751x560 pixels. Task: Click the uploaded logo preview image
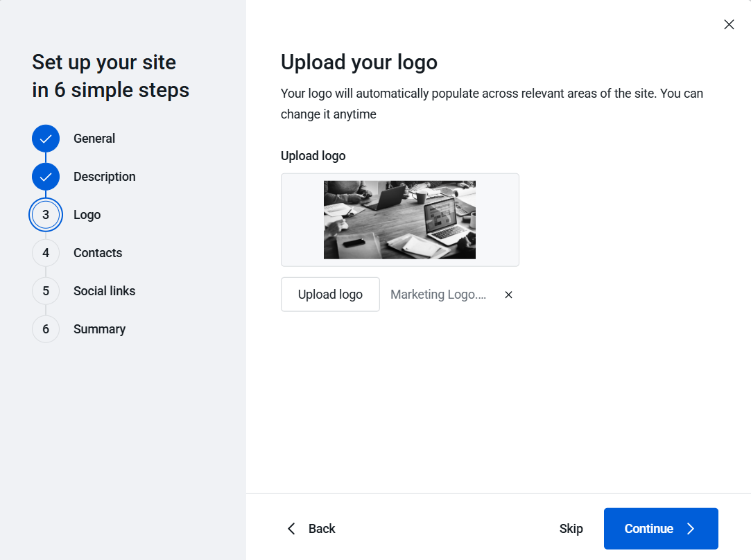pos(399,220)
